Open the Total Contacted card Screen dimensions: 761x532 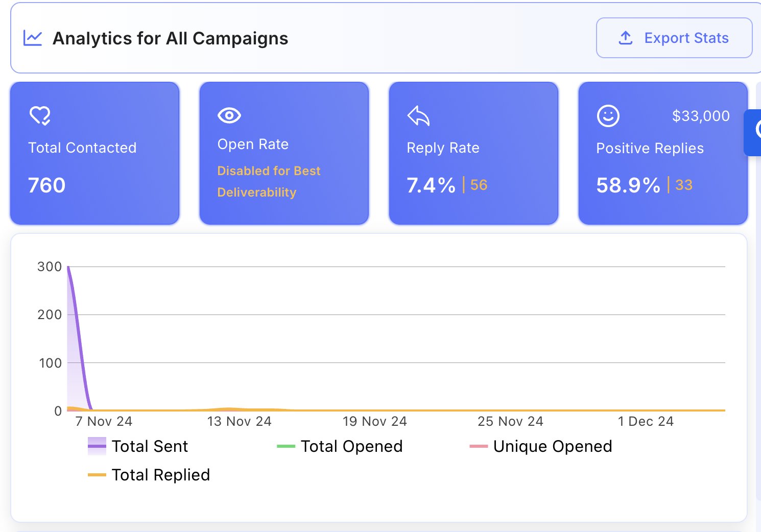pos(95,153)
